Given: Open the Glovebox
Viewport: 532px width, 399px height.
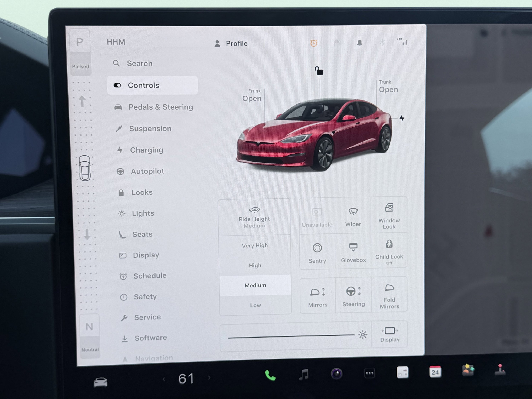Looking at the screenshot, I should click(x=353, y=252).
